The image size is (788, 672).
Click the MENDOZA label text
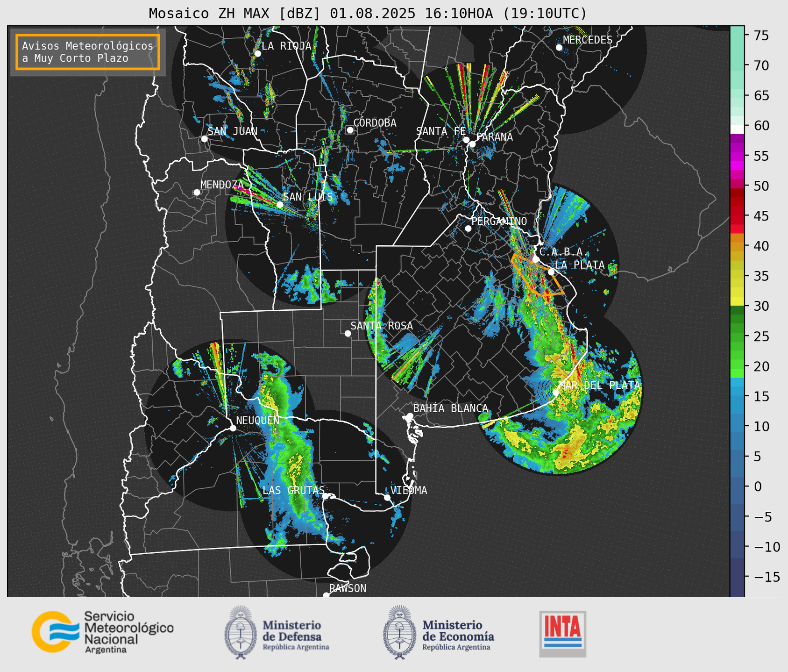(222, 185)
